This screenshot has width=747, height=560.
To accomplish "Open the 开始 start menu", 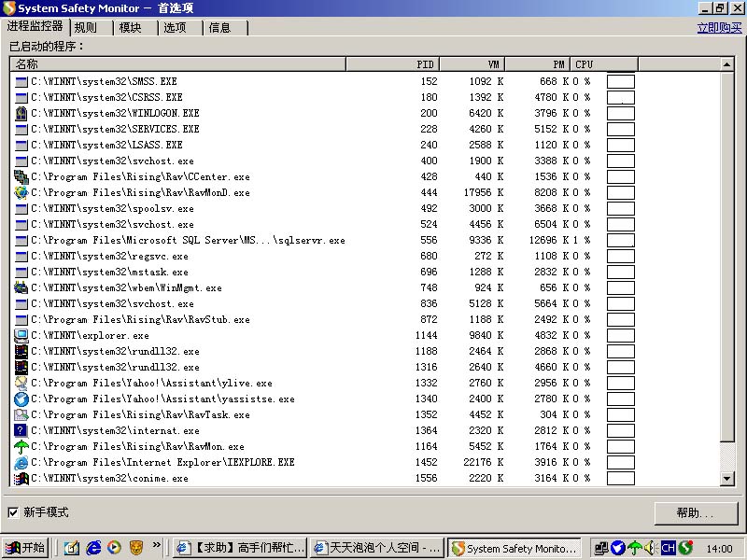I will 25,548.
